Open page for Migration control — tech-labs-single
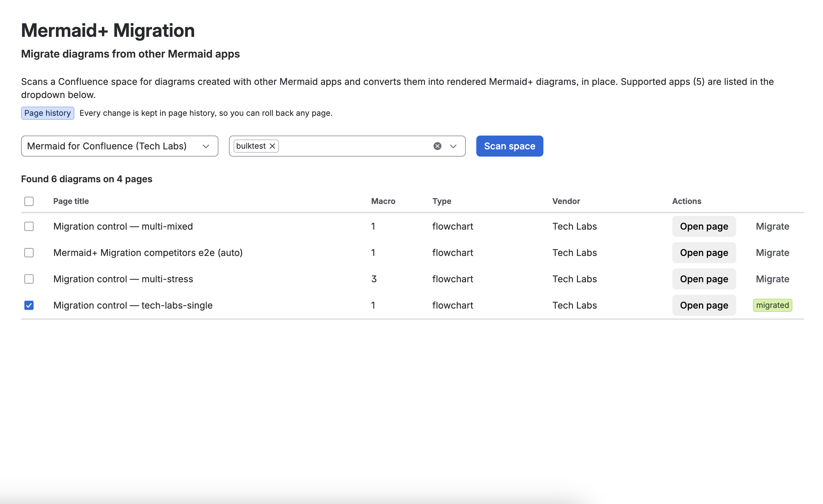 [704, 305]
